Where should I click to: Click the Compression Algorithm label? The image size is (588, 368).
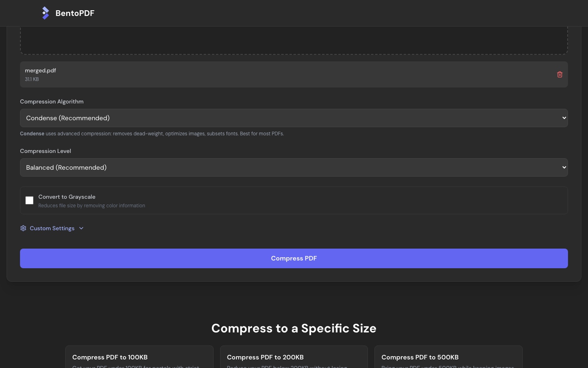(x=52, y=101)
